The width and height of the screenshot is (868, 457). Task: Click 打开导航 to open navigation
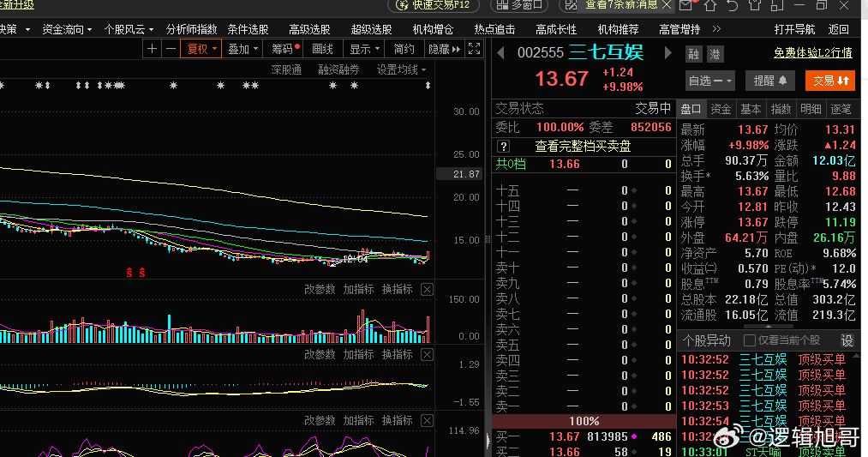pyautogui.click(x=794, y=29)
